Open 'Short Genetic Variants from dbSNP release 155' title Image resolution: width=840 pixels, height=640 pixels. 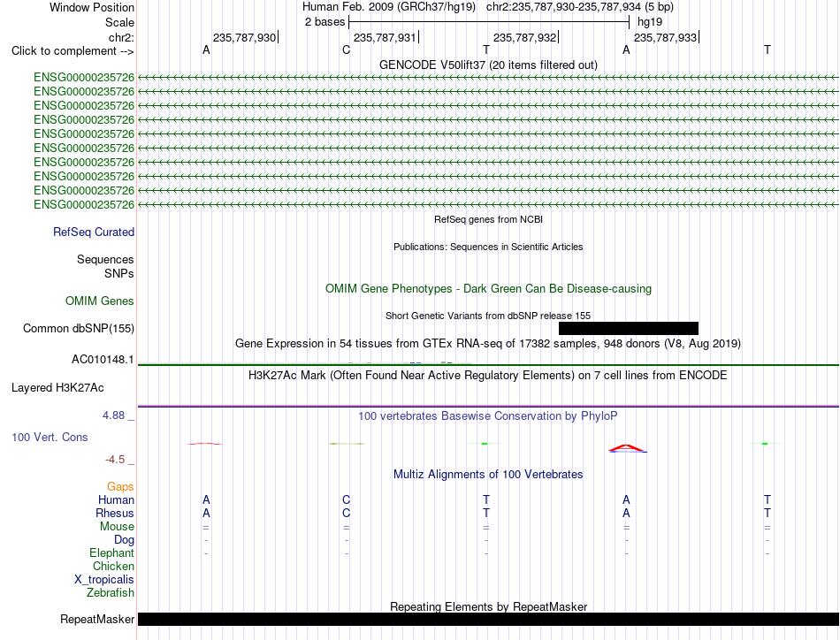click(488, 316)
